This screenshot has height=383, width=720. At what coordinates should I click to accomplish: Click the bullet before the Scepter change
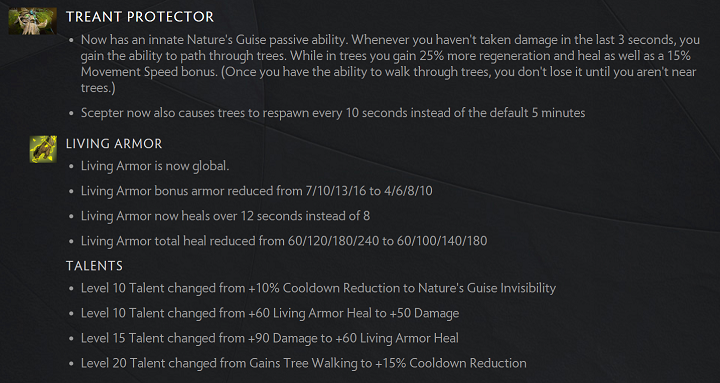(x=71, y=113)
